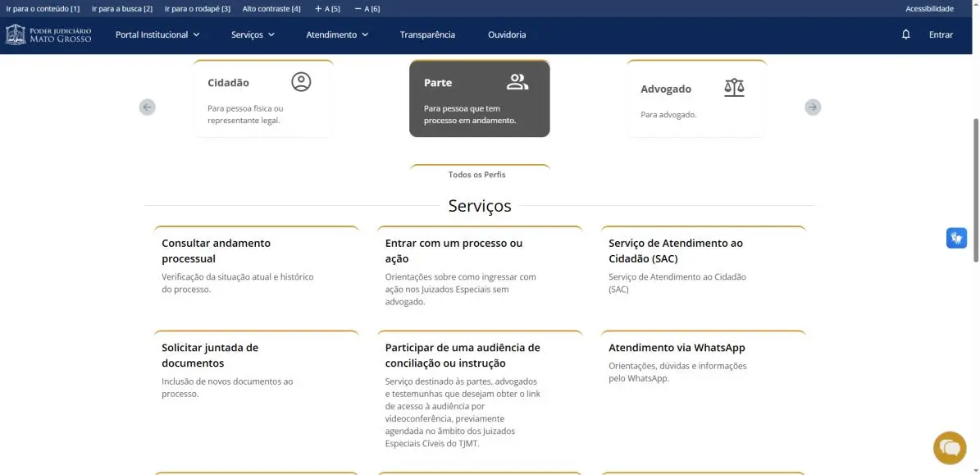Open Consultar andamento processual service

pyautogui.click(x=216, y=250)
